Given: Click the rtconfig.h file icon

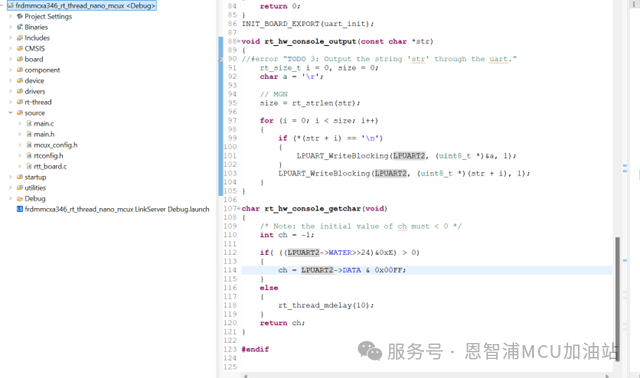Looking at the screenshot, I should pyautogui.click(x=29, y=156).
